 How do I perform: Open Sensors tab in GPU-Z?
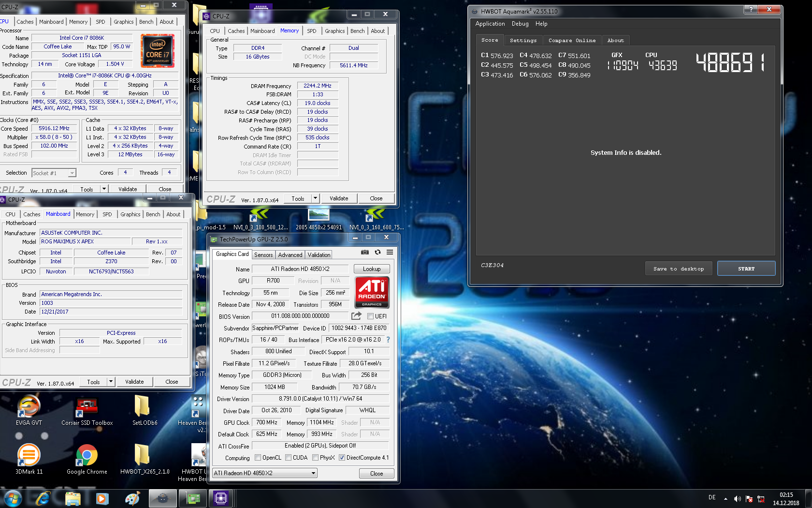tap(263, 255)
